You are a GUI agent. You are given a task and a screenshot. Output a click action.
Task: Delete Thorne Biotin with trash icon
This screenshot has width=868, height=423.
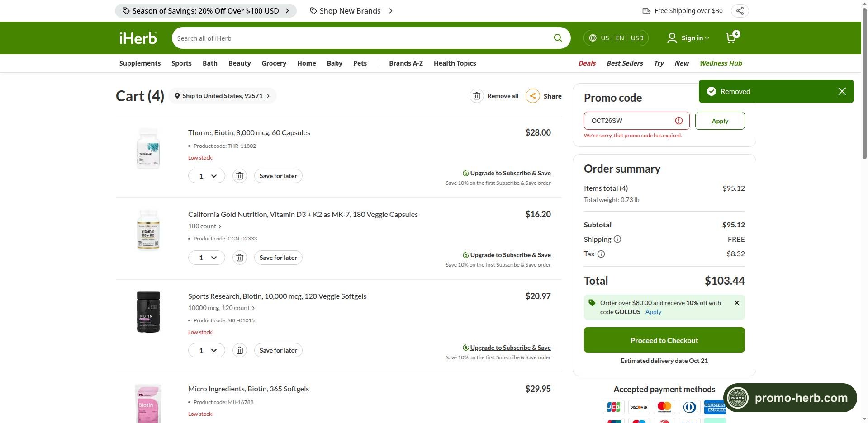240,176
